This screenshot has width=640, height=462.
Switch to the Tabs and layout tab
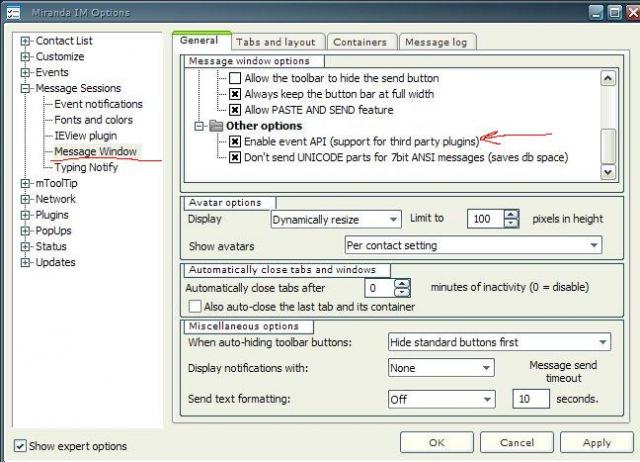coord(276,42)
